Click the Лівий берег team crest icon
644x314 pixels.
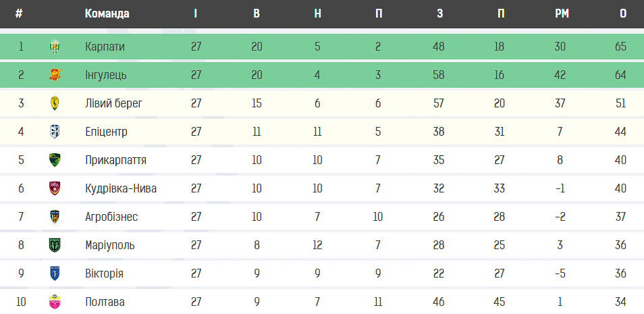pyautogui.click(x=55, y=103)
